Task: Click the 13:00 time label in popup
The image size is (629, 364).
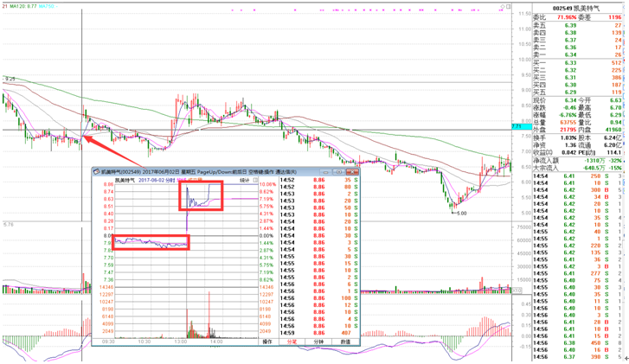Action: pos(181,342)
